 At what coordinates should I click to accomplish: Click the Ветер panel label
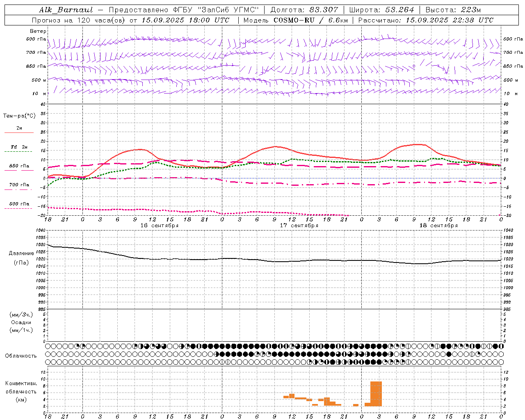[x=38, y=31]
